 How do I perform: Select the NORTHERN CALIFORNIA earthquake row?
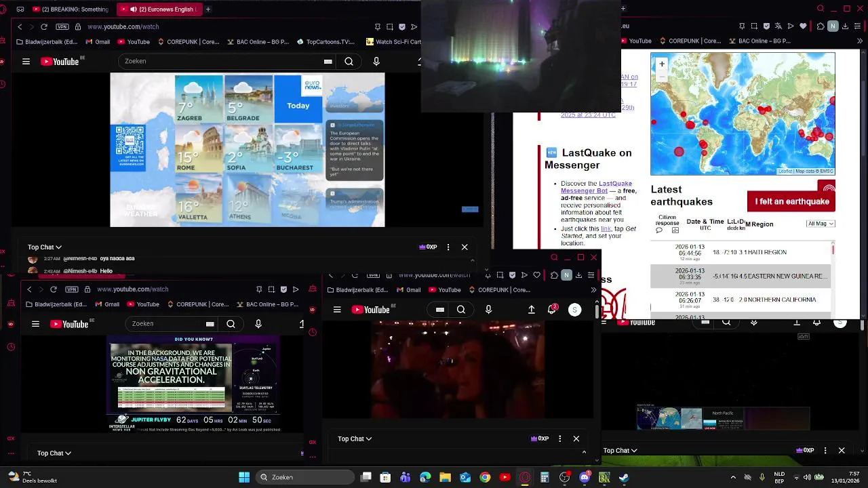click(740, 300)
